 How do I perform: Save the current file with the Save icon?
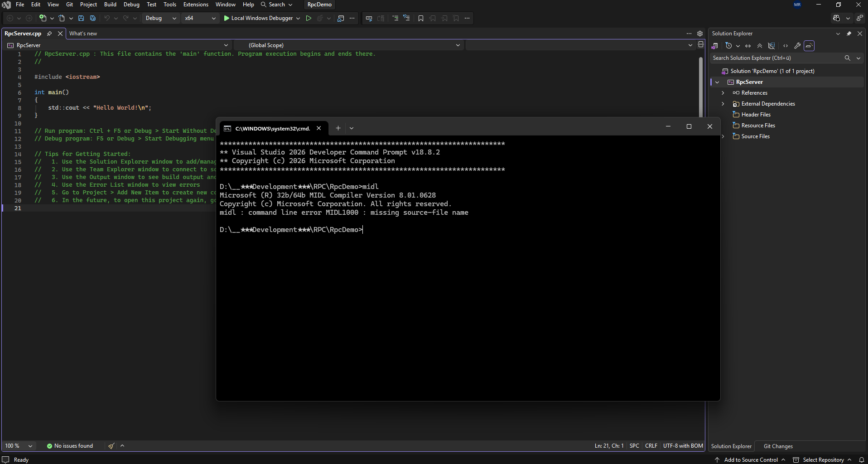(x=81, y=18)
